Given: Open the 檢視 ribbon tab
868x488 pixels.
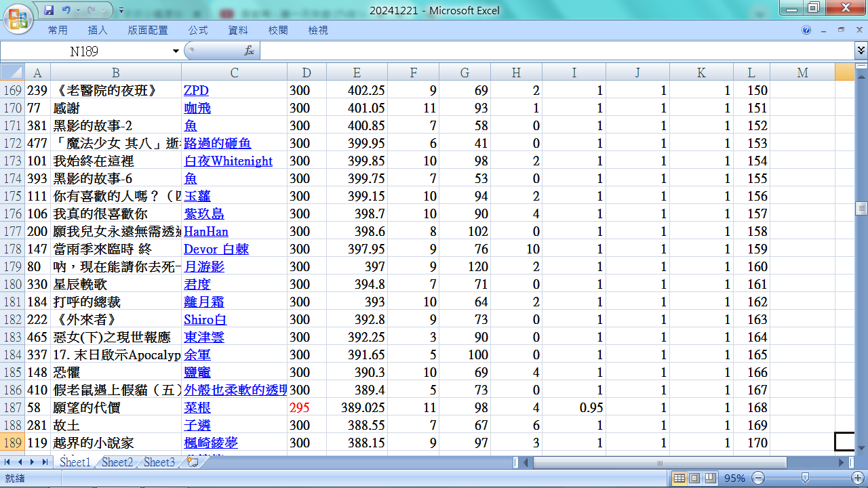Looking at the screenshot, I should pyautogui.click(x=318, y=30).
